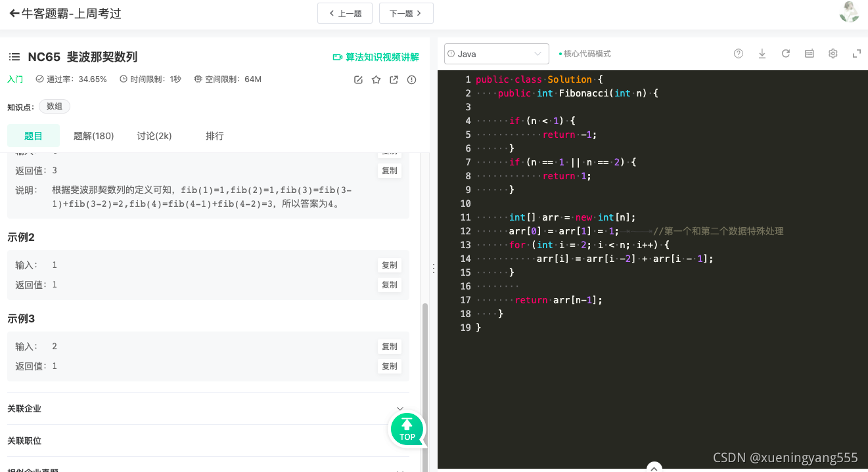Click line 14 arr[i] assignment
Viewport: 868px width, 472px height.
click(625, 259)
